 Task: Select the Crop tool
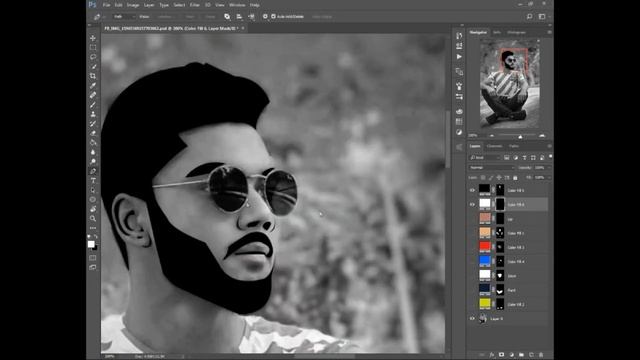pos(93,76)
